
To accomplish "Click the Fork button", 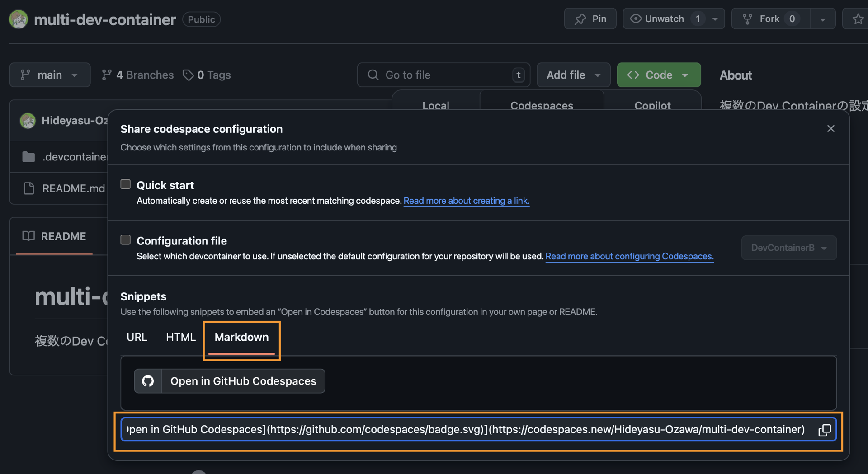I will (770, 19).
